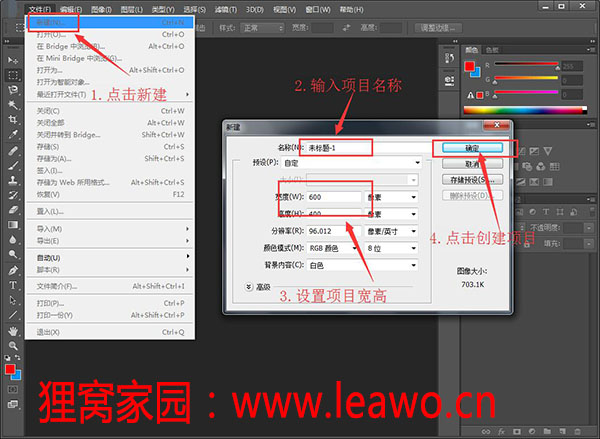
Task: Select the Gradient tool
Action: 13,225
